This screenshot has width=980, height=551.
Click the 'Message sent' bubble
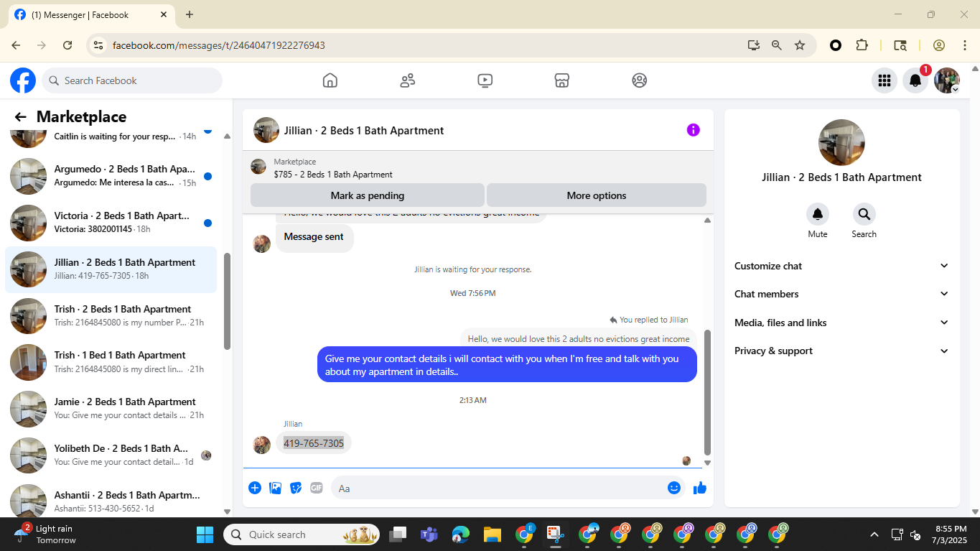[x=314, y=237]
